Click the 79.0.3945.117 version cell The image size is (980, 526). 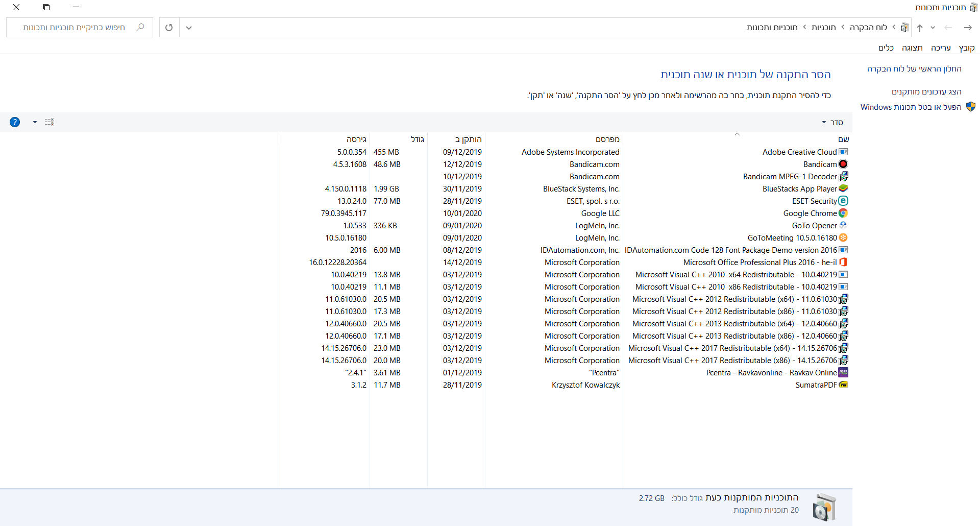click(x=344, y=213)
